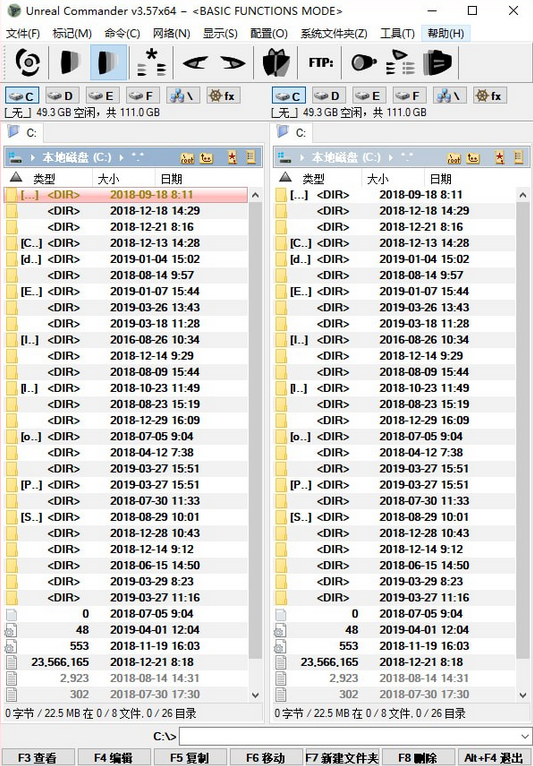Screen dimensions: 533x766
Task: Open the 命令(C) menu
Action: point(122,34)
